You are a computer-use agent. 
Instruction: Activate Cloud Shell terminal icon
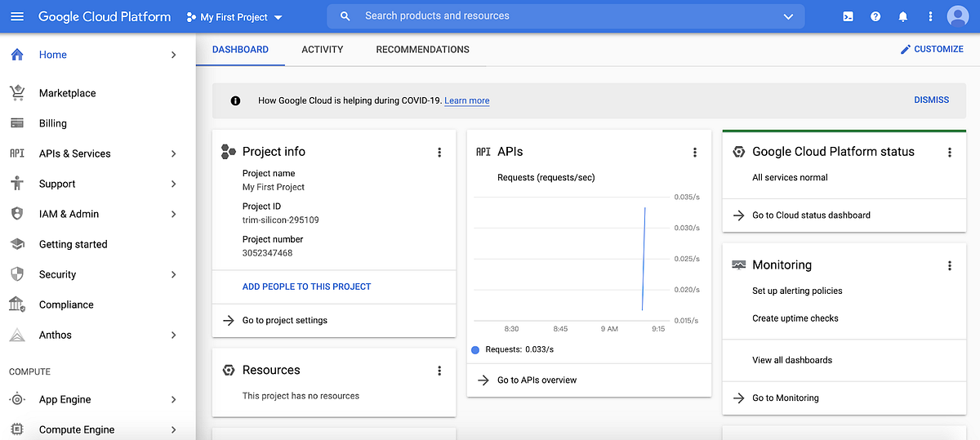(849, 16)
